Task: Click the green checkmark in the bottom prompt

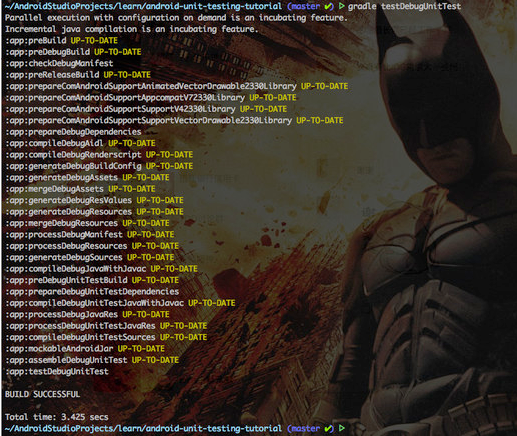Action: 328,428
